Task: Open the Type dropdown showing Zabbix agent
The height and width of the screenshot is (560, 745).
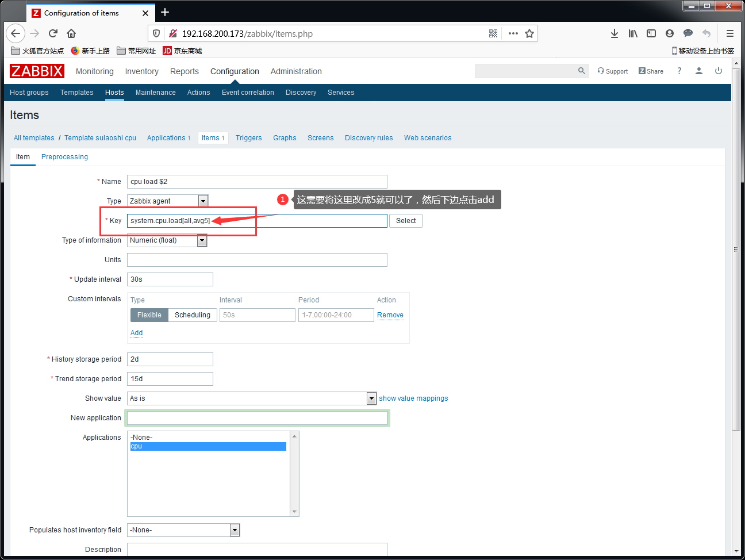Action: [x=167, y=201]
